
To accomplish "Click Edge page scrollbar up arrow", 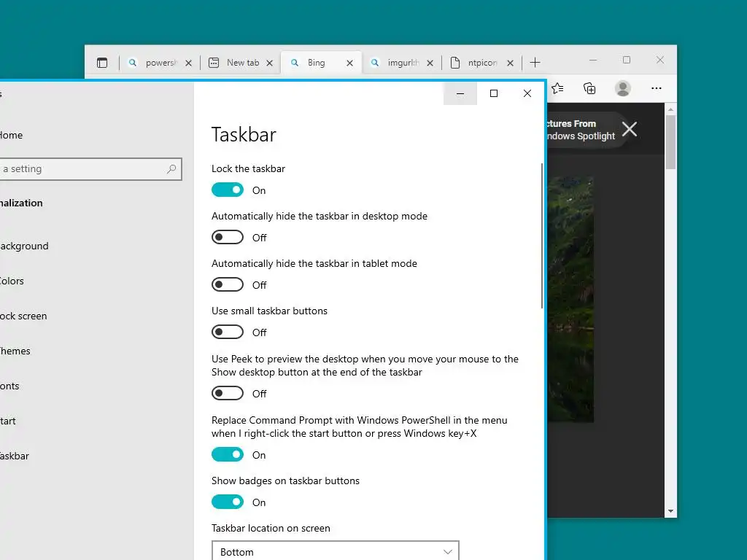I will (x=671, y=109).
